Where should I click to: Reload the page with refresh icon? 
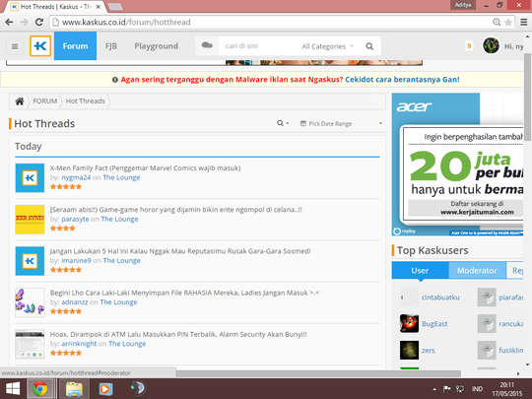click(39, 22)
